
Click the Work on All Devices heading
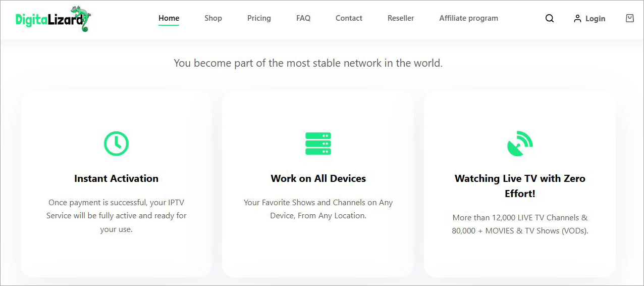click(318, 178)
